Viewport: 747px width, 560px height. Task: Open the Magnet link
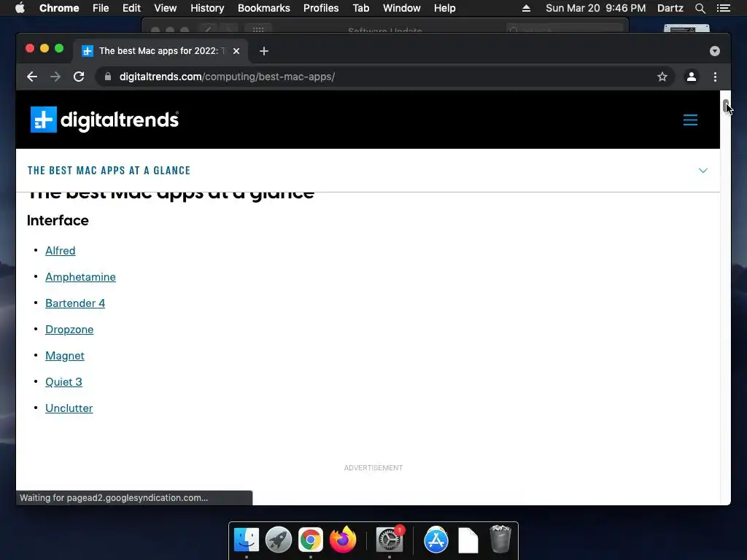[65, 355]
